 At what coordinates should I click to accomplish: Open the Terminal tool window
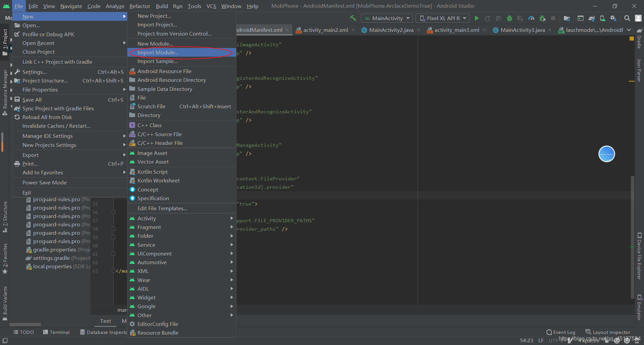[x=56, y=332]
